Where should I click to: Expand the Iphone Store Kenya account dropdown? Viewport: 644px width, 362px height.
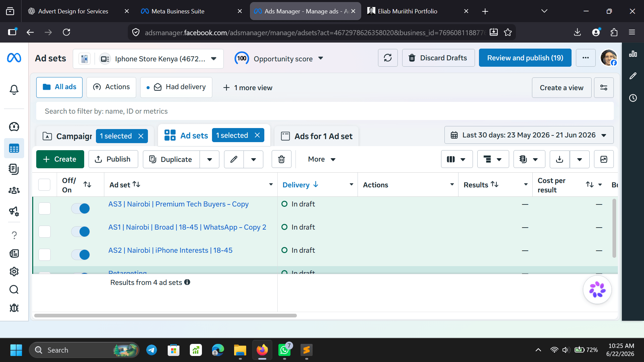pos(214,59)
